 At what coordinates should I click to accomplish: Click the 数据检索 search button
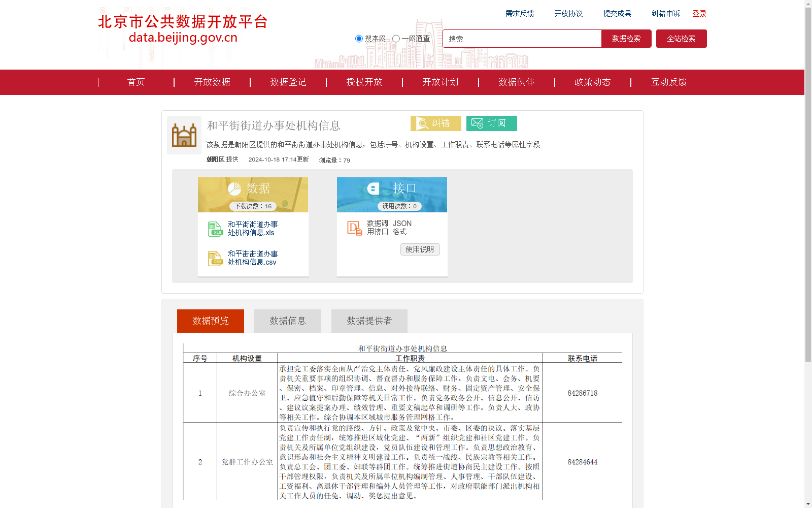pos(626,39)
